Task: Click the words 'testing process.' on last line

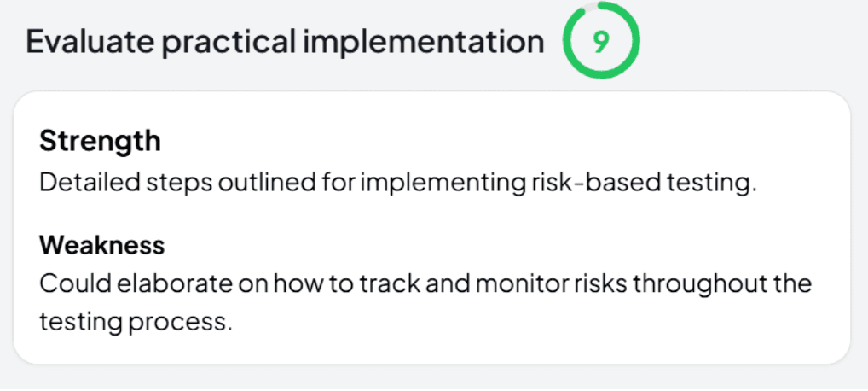Action: coord(136,323)
